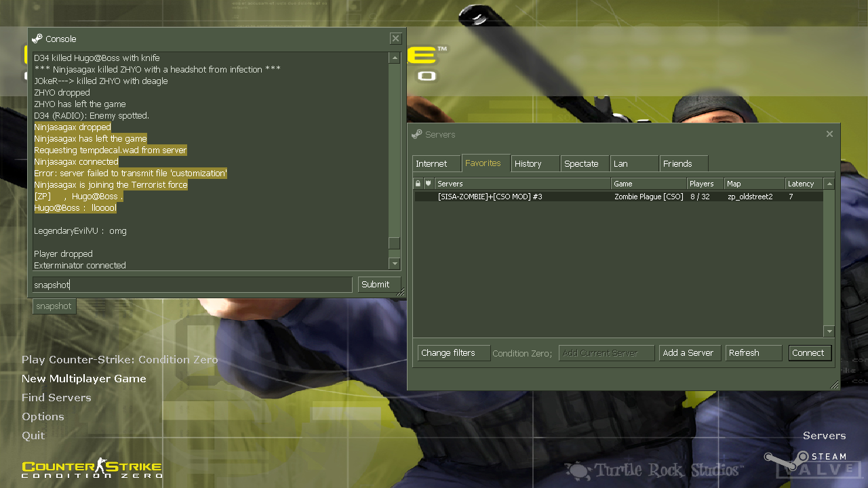Click console line 'Ninjasagax connected'
The width and height of the screenshot is (868, 488).
76,162
